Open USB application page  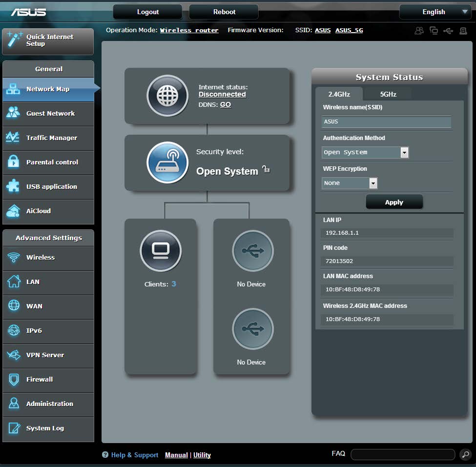pos(48,186)
